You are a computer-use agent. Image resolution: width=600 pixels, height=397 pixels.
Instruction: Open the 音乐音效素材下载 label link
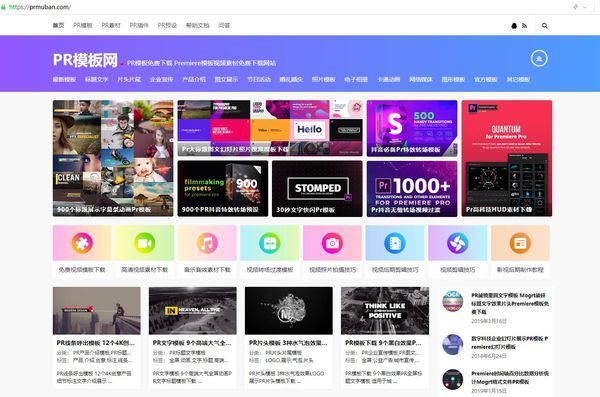pos(207,270)
